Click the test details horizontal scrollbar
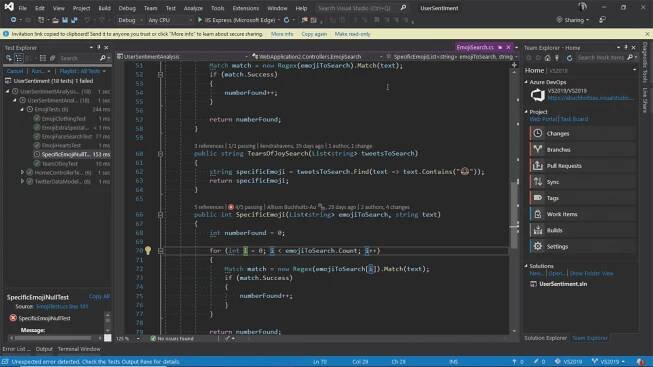This screenshot has width=653, height=367. pyautogui.click(x=55, y=338)
